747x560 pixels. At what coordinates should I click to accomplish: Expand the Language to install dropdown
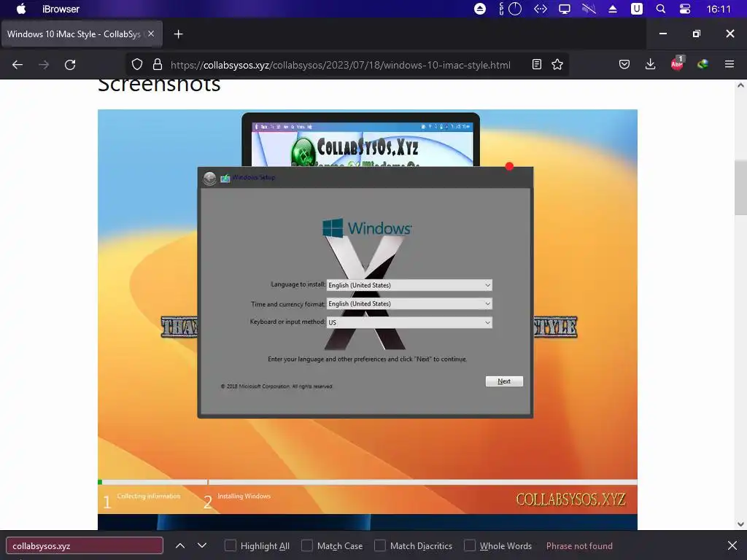[x=409, y=285]
